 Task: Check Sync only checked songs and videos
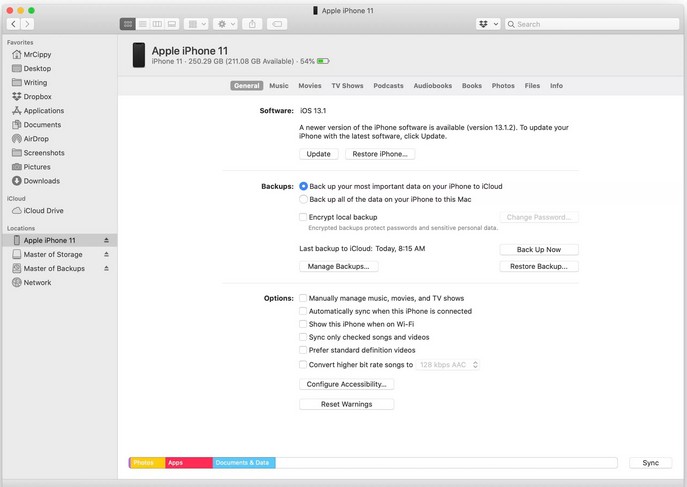303,337
